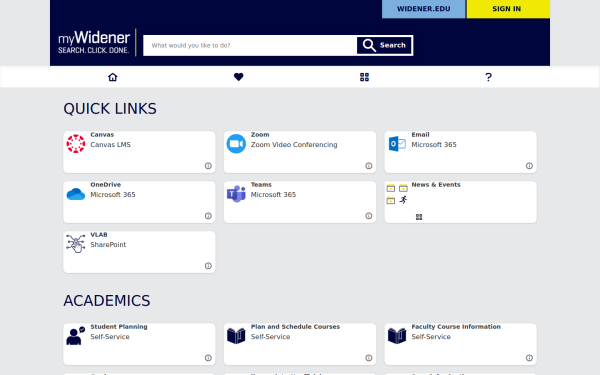Open the categories grid icon
600x375 pixels.
coord(364,77)
